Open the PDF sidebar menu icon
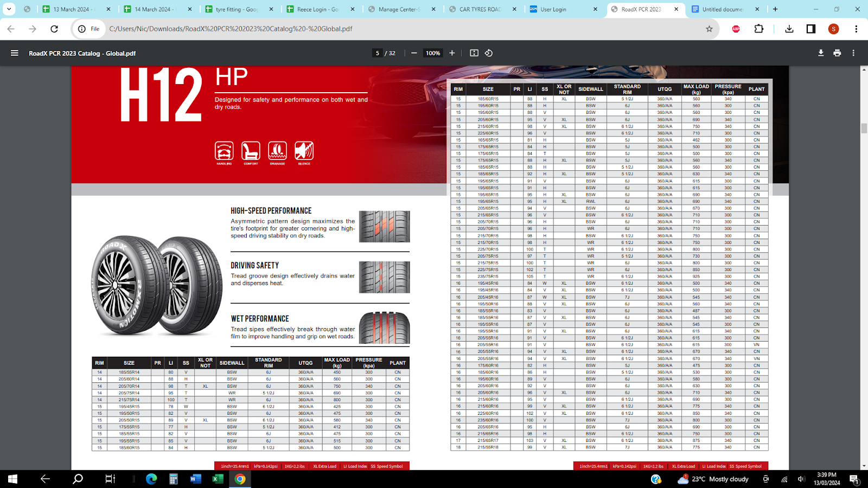 tap(15, 53)
